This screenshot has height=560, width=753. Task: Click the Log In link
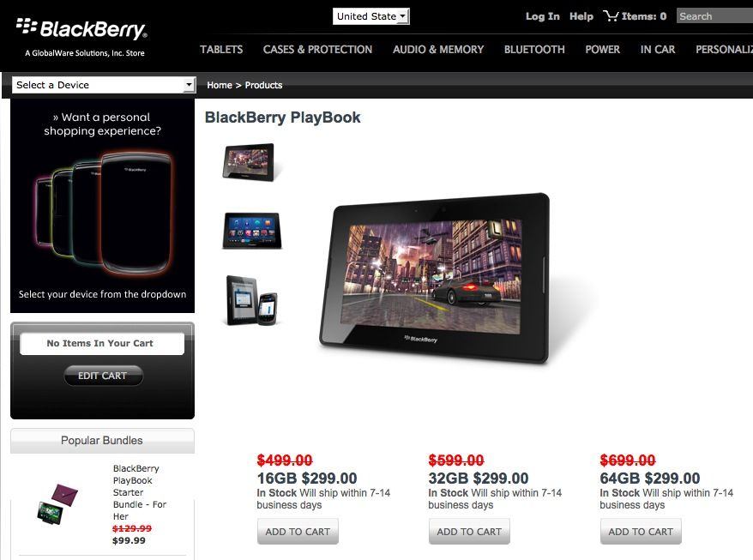(x=543, y=16)
